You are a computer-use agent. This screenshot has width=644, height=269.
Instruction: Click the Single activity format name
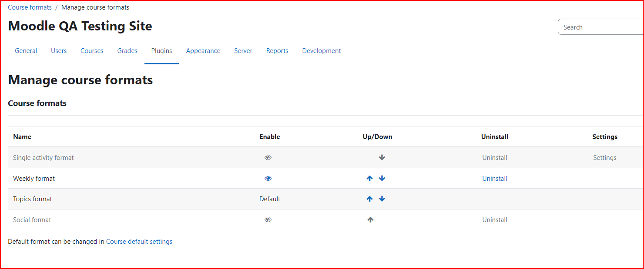[44, 158]
